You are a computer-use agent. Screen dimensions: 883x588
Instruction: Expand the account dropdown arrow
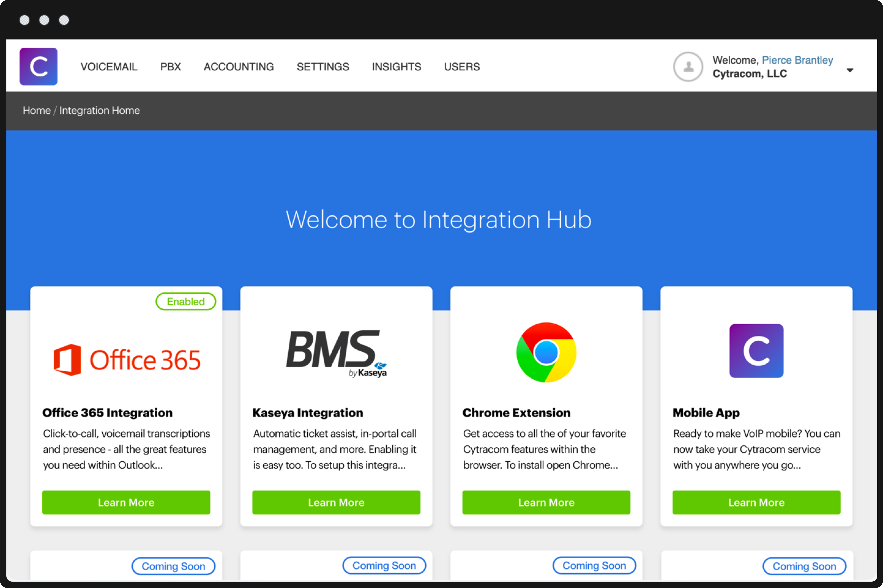(850, 70)
